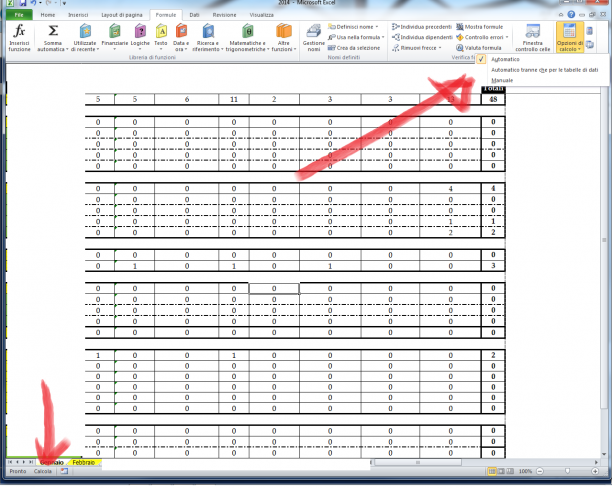This screenshot has height=488, width=612.
Task: Click the horizontal scrollbar thumb
Action: (418, 462)
